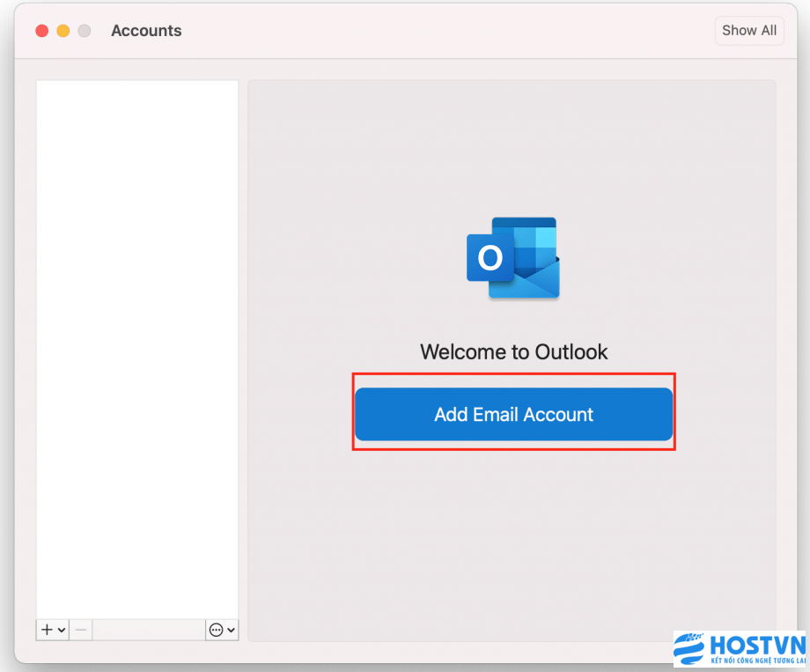The width and height of the screenshot is (810, 672).
Task: Click the circled ellipsis more-options icon
Action: coord(216,630)
